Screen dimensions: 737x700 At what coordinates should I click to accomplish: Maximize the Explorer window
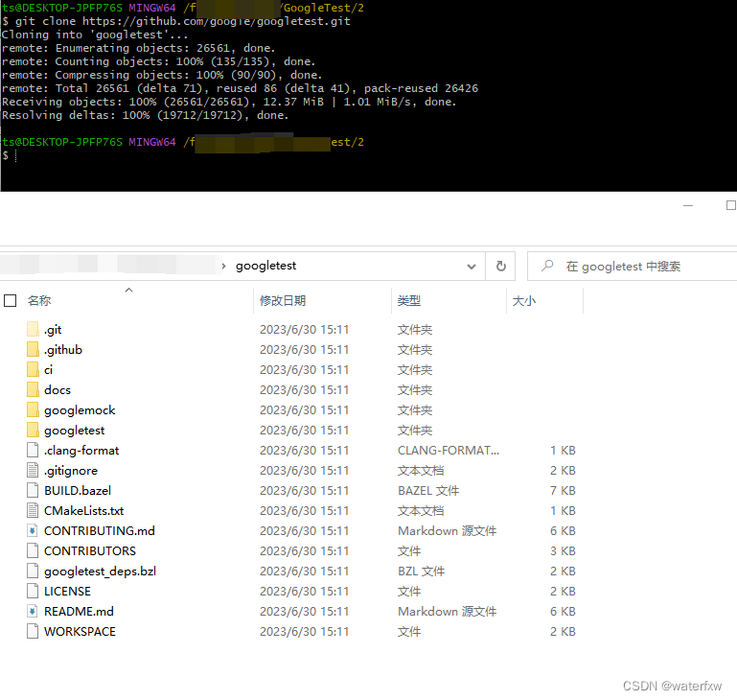pyautogui.click(x=731, y=205)
